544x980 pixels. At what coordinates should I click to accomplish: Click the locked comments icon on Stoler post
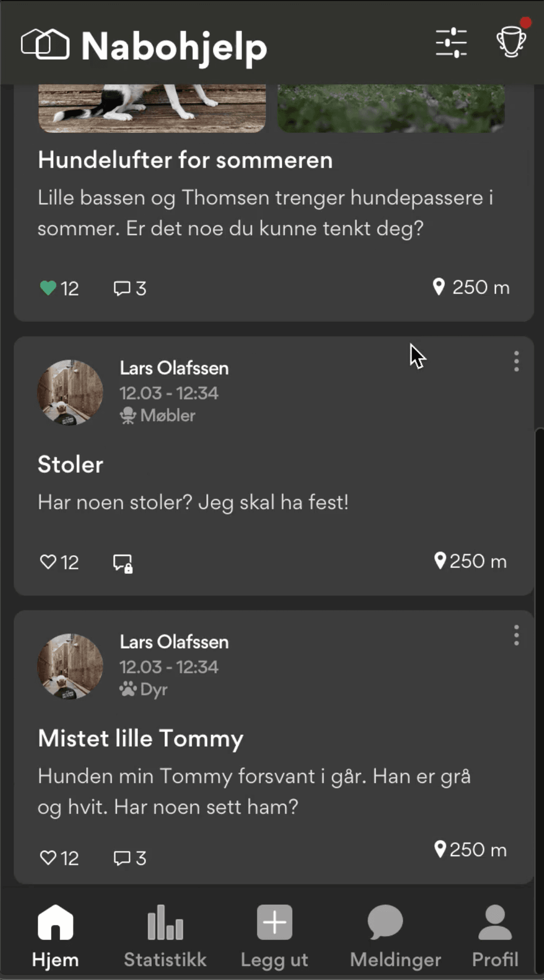123,563
